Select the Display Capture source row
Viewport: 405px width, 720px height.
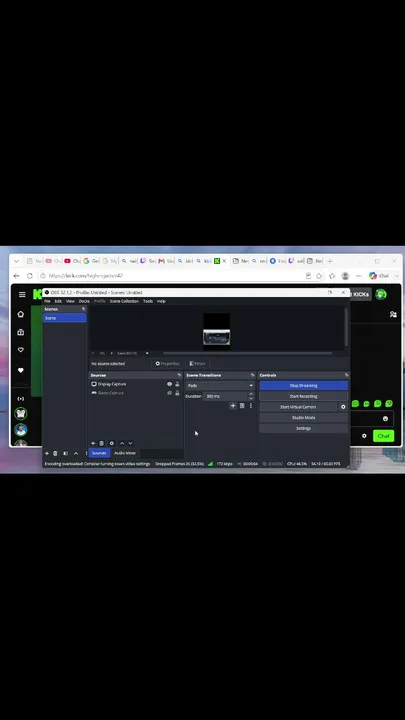pos(135,384)
